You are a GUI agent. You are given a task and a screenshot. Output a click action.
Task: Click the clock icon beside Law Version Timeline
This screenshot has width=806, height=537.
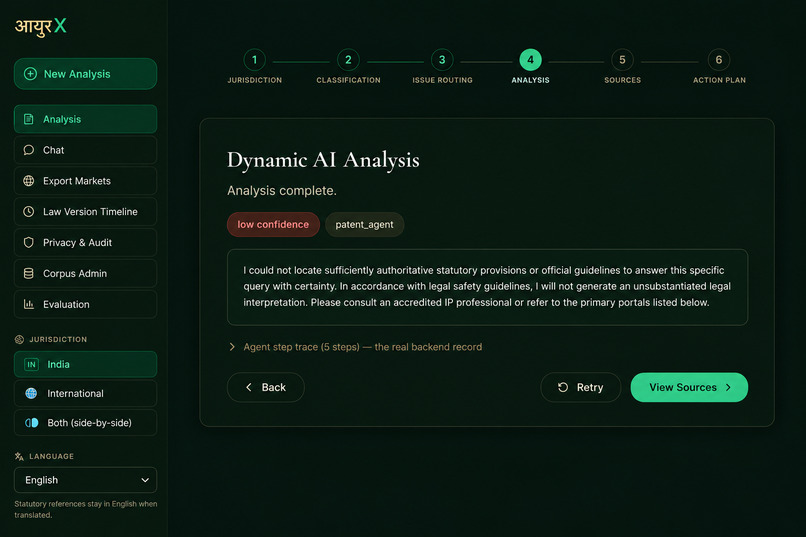point(29,212)
